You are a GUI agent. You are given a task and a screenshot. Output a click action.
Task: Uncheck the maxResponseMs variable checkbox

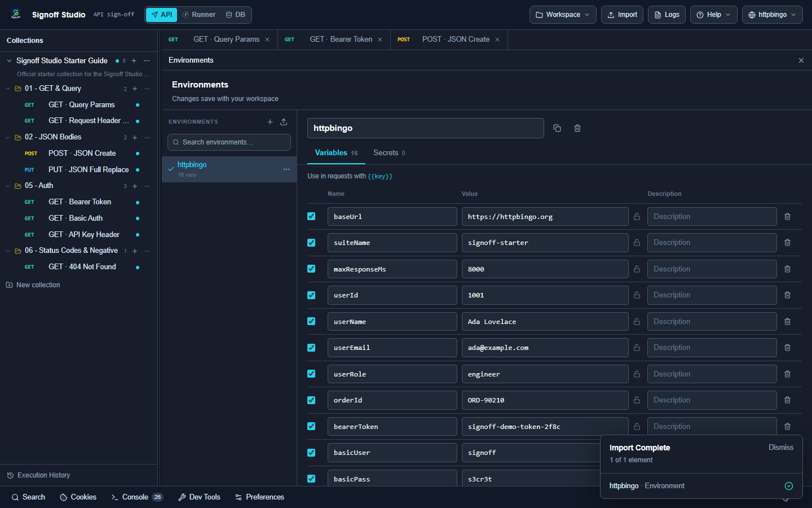pyautogui.click(x=311, y=269)
